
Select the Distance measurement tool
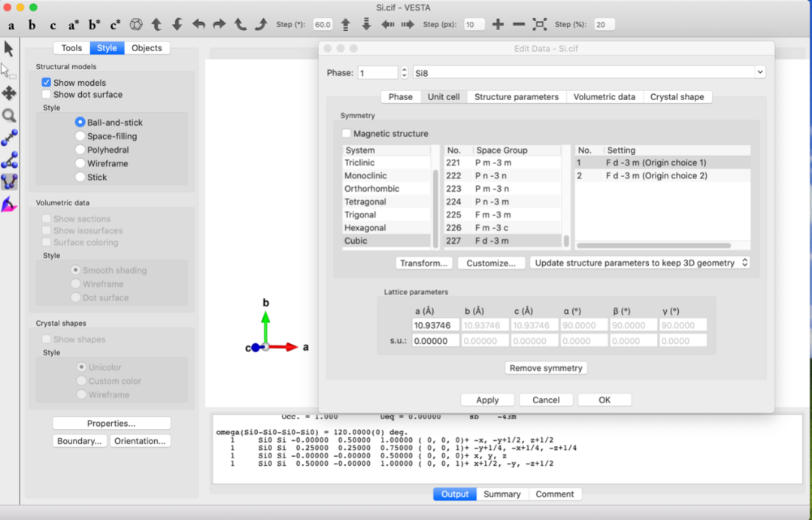coord(9,138)
